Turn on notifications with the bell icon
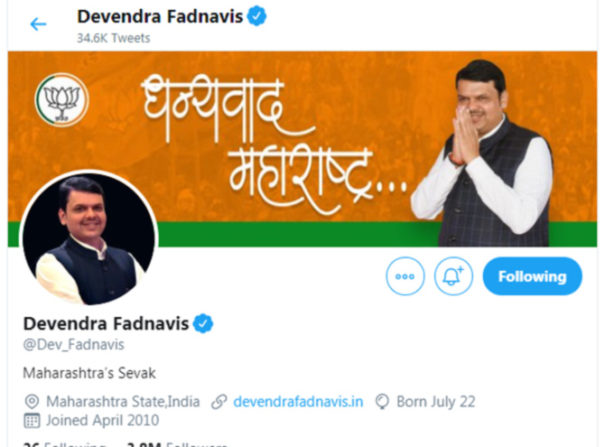The image size is (605, 447). [x=453, y=276]
